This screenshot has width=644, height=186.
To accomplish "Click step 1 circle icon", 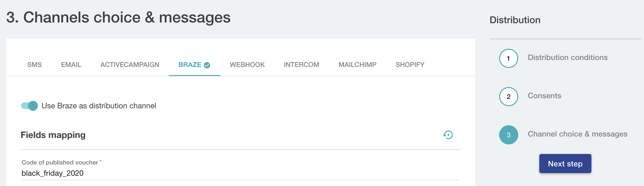I will pos(508,58).
